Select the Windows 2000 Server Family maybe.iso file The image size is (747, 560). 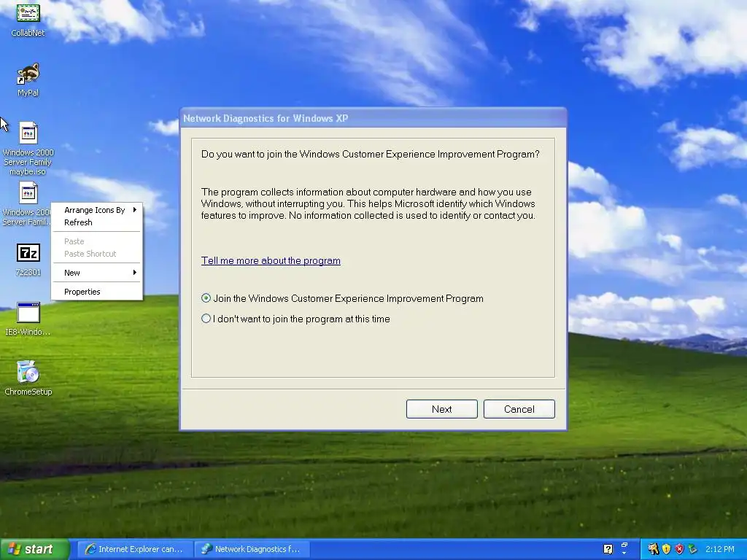point(28,148)
